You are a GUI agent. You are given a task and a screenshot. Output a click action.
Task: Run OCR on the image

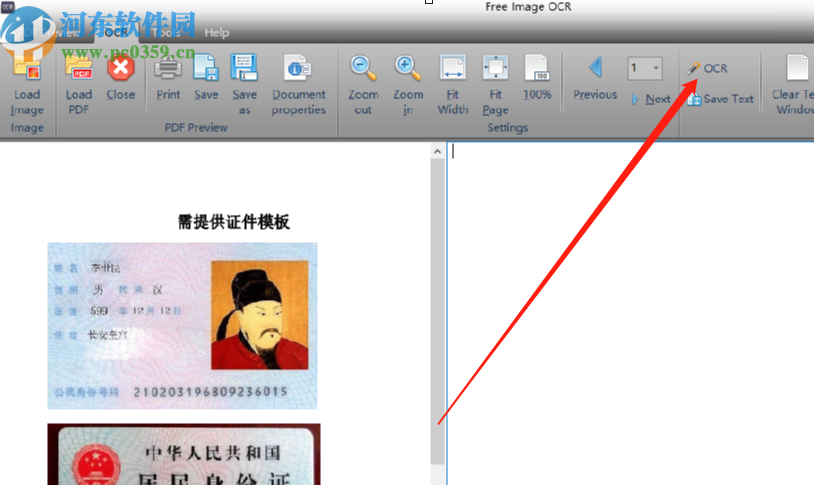tap(708, 68)
